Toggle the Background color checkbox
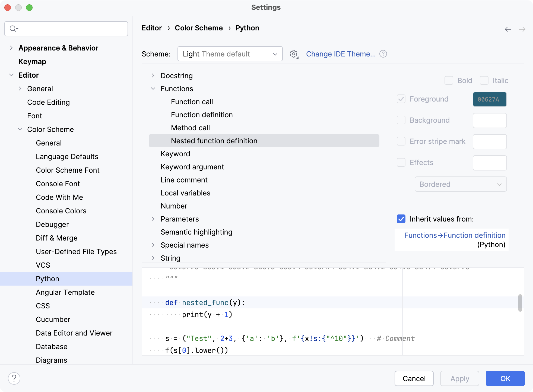This screenshot has width=533, height=392. (401, 121)
